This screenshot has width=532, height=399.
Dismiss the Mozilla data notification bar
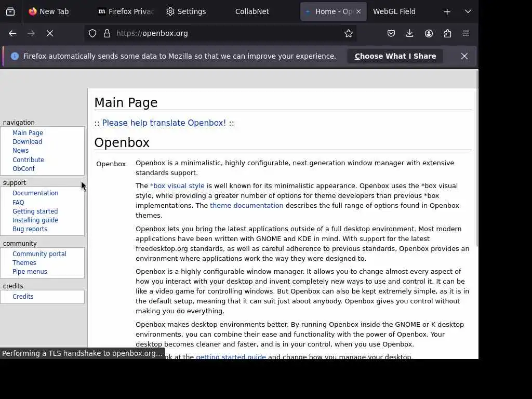tap(464, 56)
